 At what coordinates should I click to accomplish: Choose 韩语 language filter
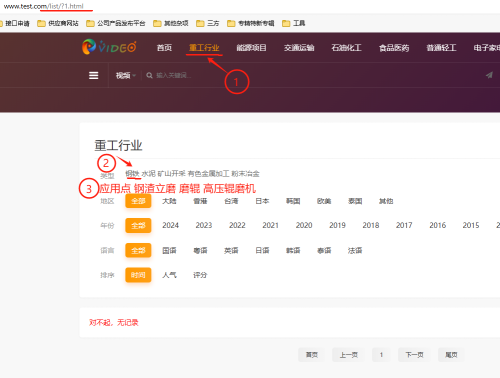tap(293, 250)
